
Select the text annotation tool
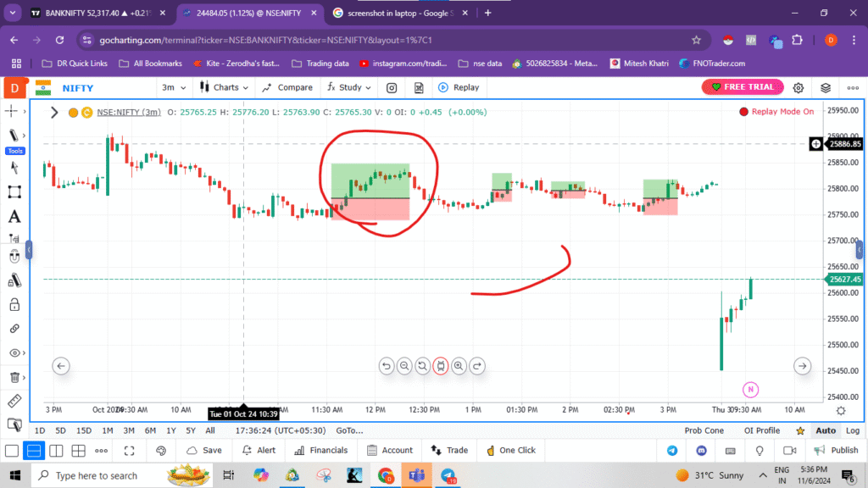click(14, 217)
